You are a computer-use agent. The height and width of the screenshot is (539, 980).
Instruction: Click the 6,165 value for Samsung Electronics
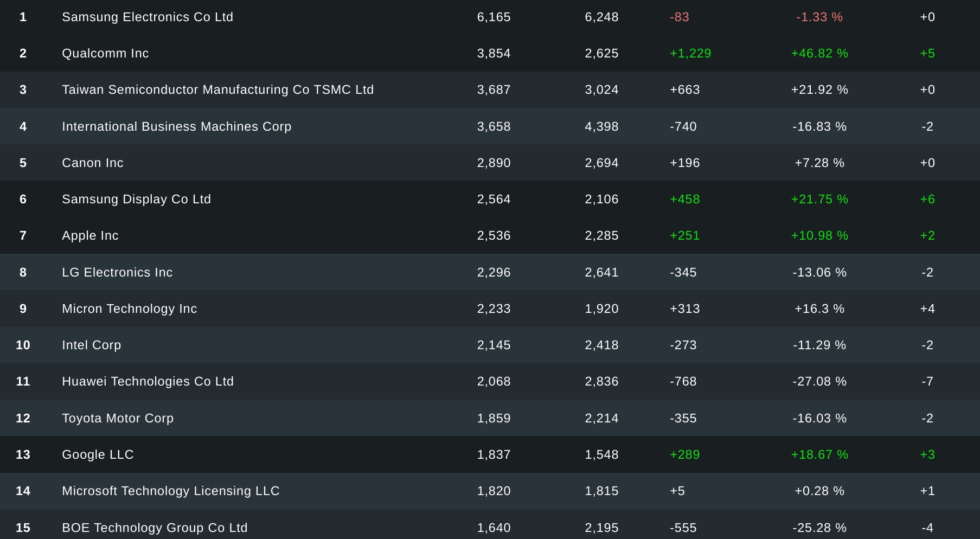point(494,17)
